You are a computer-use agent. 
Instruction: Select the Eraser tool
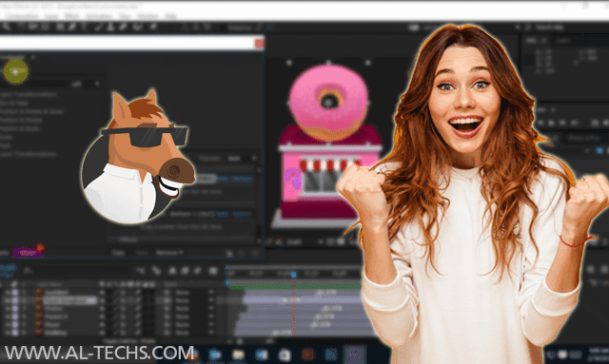pos(123,27)
